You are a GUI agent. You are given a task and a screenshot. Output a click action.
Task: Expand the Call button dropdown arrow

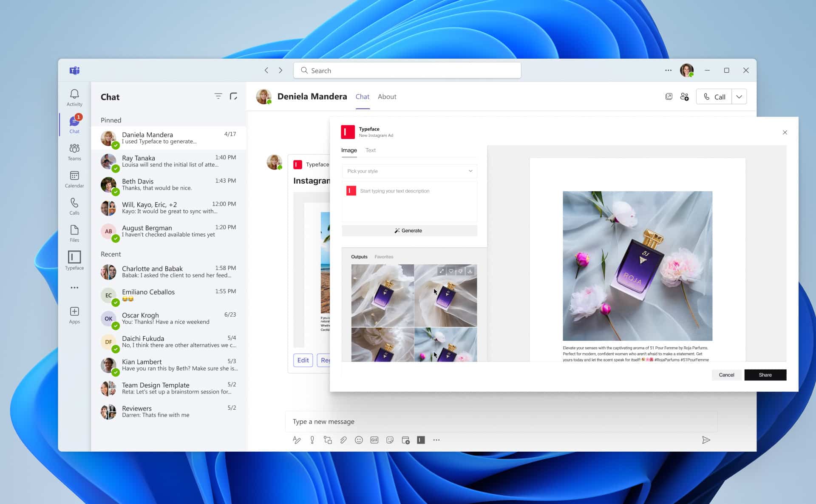click(x=739, y=96)
